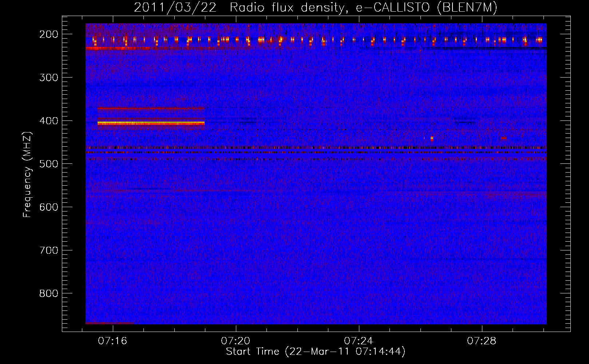Select the "Frequency (MHZ)" y-axis label

(x=27, y=174)
